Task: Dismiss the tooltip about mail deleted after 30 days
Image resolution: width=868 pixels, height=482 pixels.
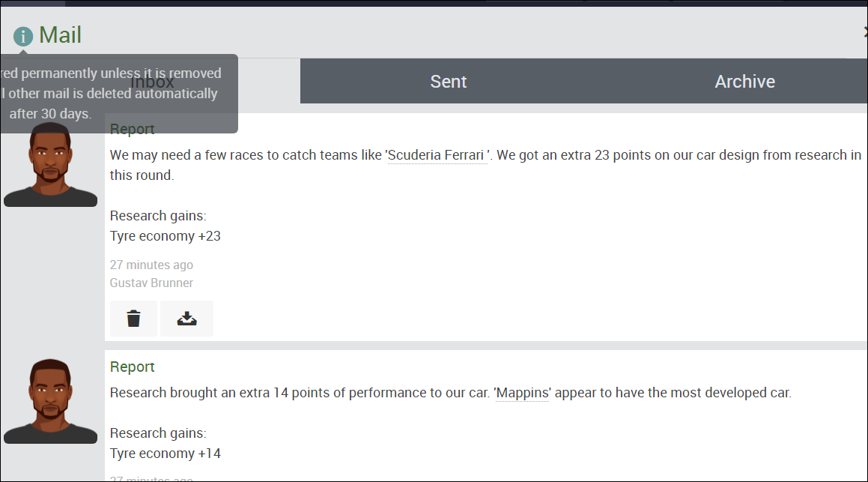Action: [118, 94]
